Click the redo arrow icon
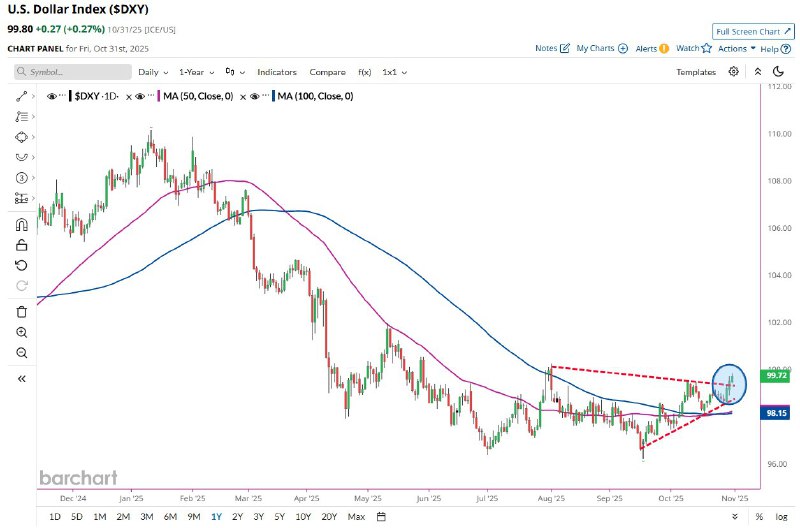The height and width of the screenshot is (528, 800). pyautogui.click(x=21, y=286)
